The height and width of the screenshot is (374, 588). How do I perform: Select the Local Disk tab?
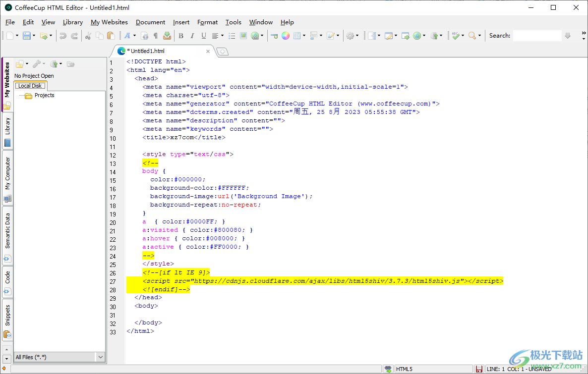[30, 86]
